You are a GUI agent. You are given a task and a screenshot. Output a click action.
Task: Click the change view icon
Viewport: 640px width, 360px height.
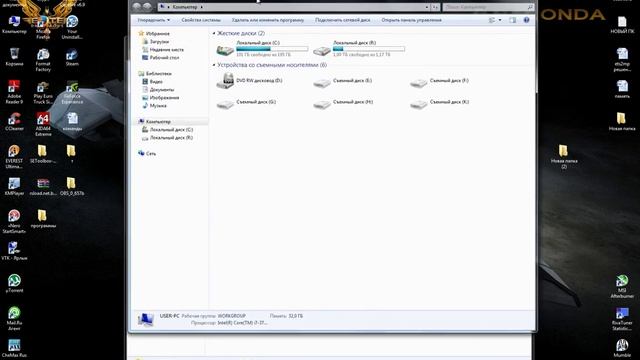pos(492,20)
